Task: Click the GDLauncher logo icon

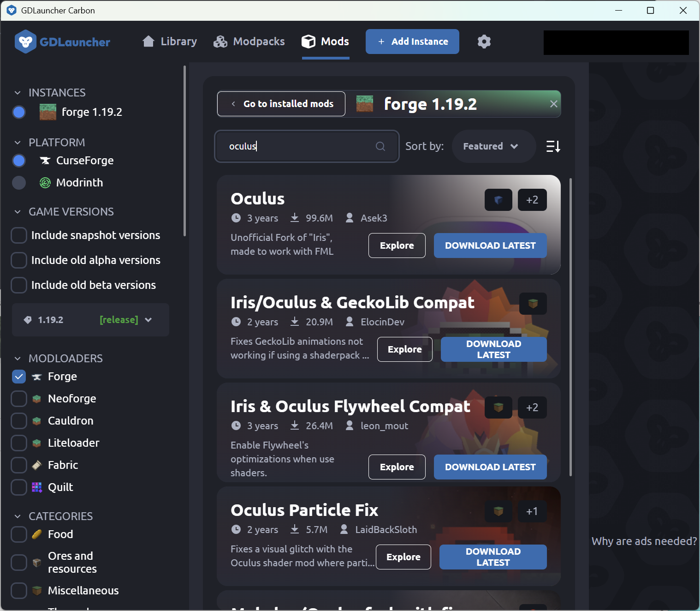Action: tap(25, 42)
